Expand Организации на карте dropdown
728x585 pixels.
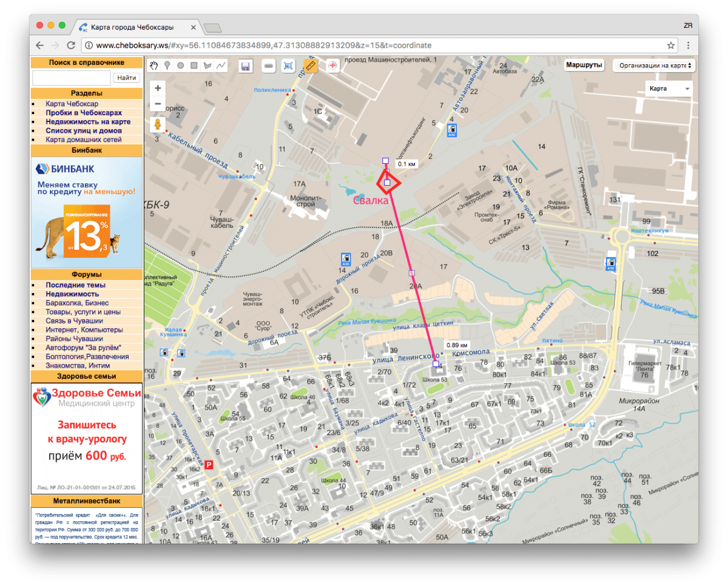[653, 66]
